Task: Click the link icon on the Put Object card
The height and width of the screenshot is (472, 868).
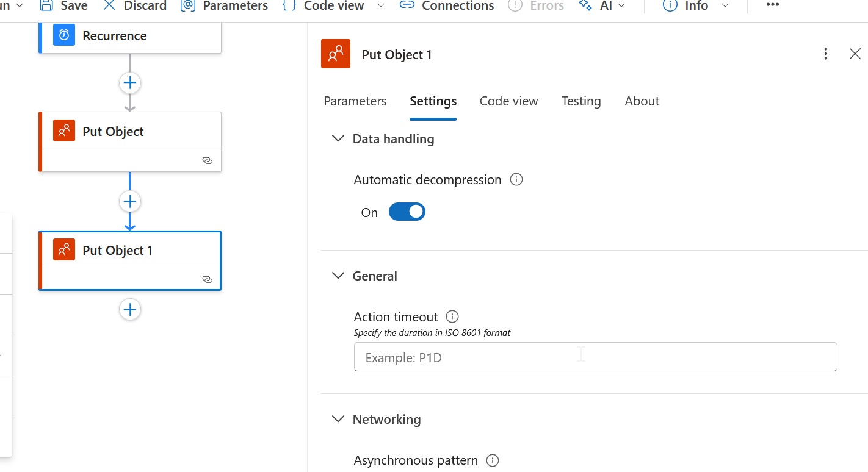Action: click(x=208, y=160)
